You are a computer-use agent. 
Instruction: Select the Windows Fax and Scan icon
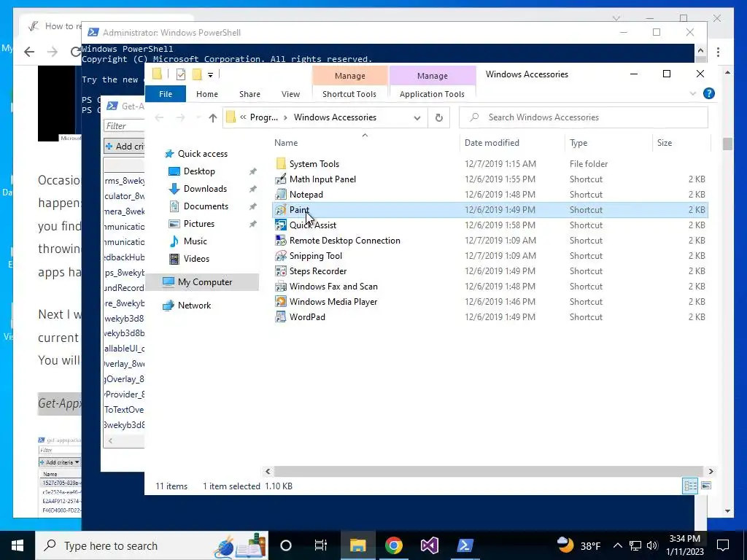click(x=281, y=286)
